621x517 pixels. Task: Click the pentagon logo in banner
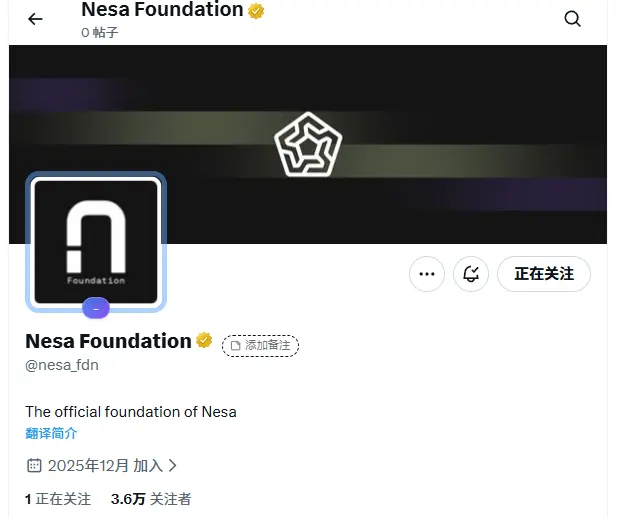click(308, 144)
